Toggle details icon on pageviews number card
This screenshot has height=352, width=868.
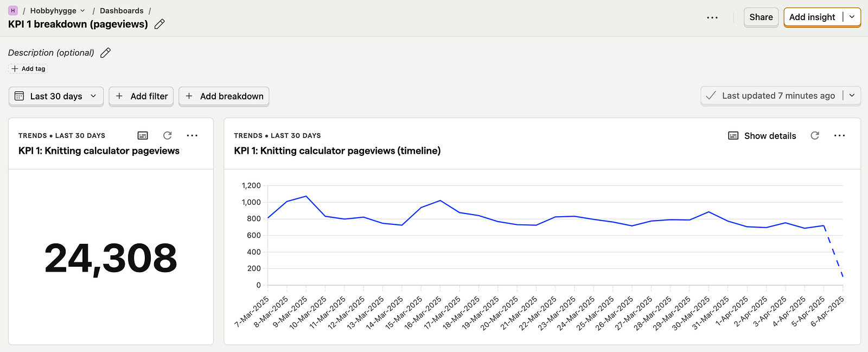pos(143,135)
